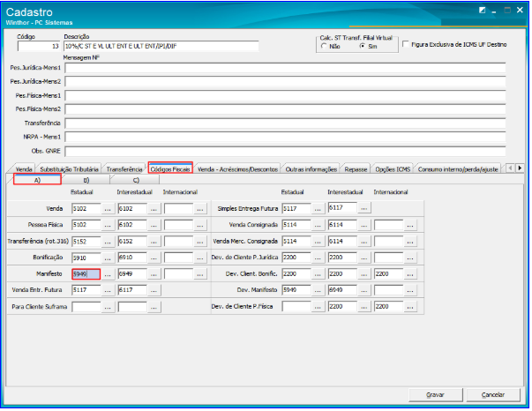532x411 pixels.
Task: Open Opções ICMS tab
Action: click(x=393, y=169)
